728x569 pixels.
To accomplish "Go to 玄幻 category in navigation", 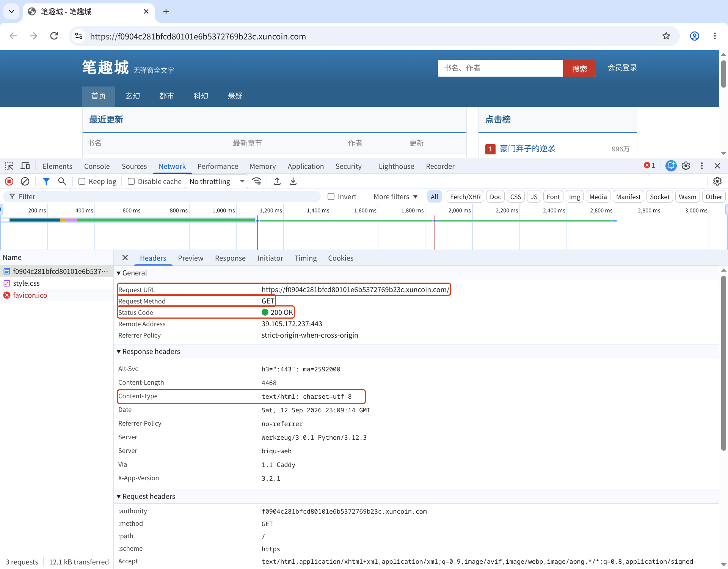I will click(x=133, y=96).
